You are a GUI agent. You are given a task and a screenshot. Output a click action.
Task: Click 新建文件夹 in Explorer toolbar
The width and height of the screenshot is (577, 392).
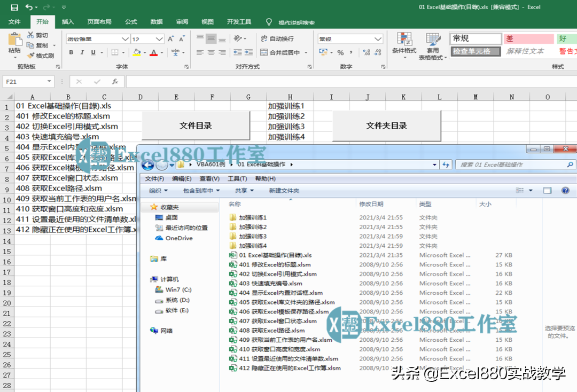[x=284, y=191]
